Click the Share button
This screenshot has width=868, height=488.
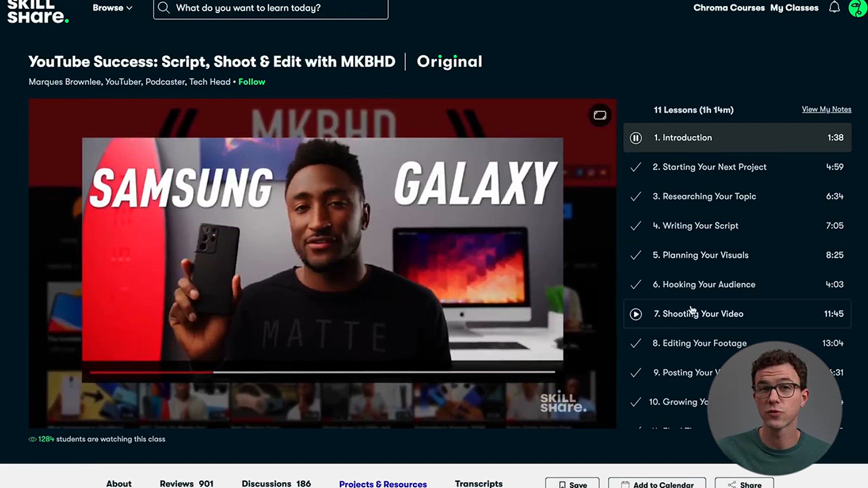(744, 483)
